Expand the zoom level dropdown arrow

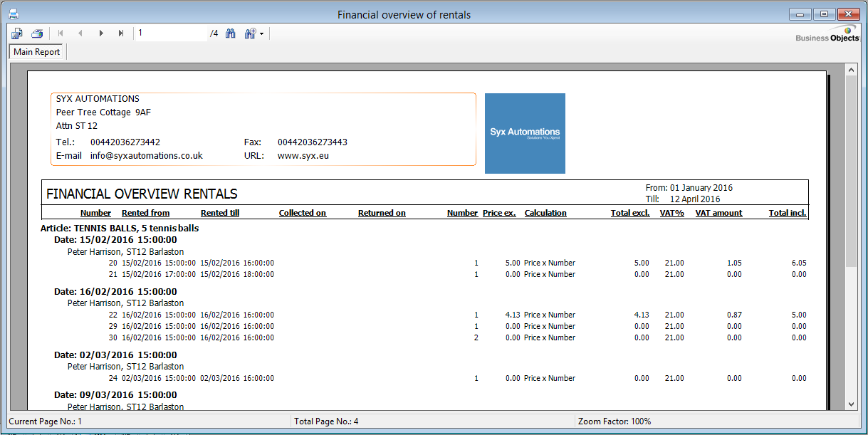[x=262, y=34]
